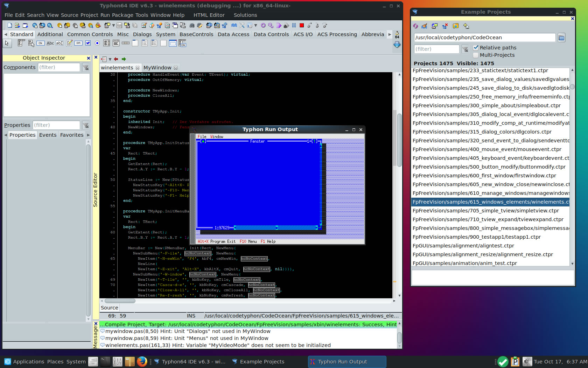
Task: Open the Project menu
Action: [89, 15]
